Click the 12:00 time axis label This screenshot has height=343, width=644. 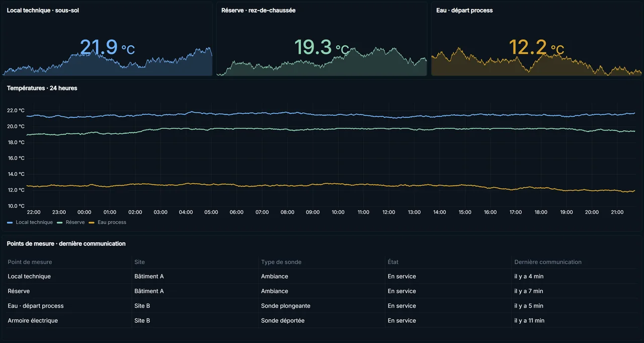388,213
